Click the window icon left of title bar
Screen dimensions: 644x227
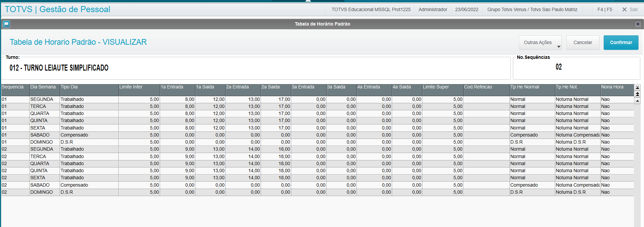coord(6,24)
